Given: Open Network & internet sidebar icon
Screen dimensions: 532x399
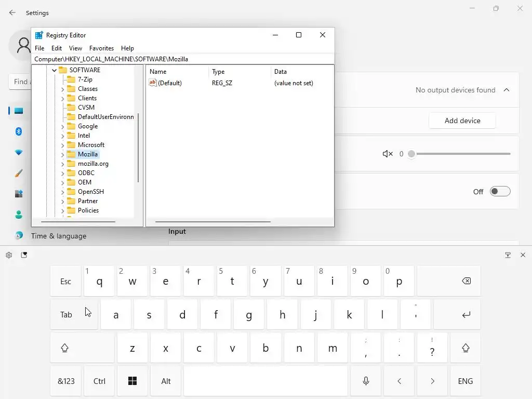Looking at the screenshot, I should pyautogui.click(x=19, y=152).
